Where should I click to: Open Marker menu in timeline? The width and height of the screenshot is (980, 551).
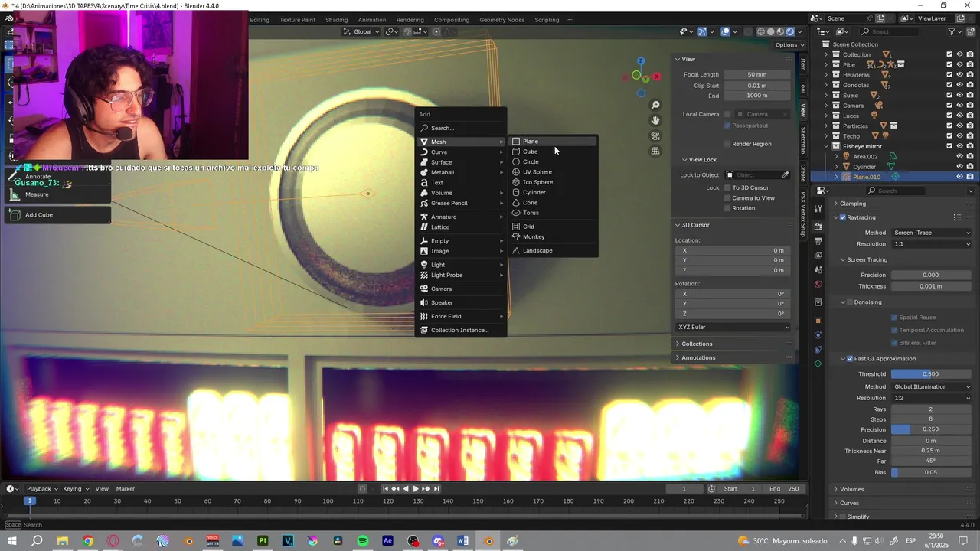click(126, 489)
